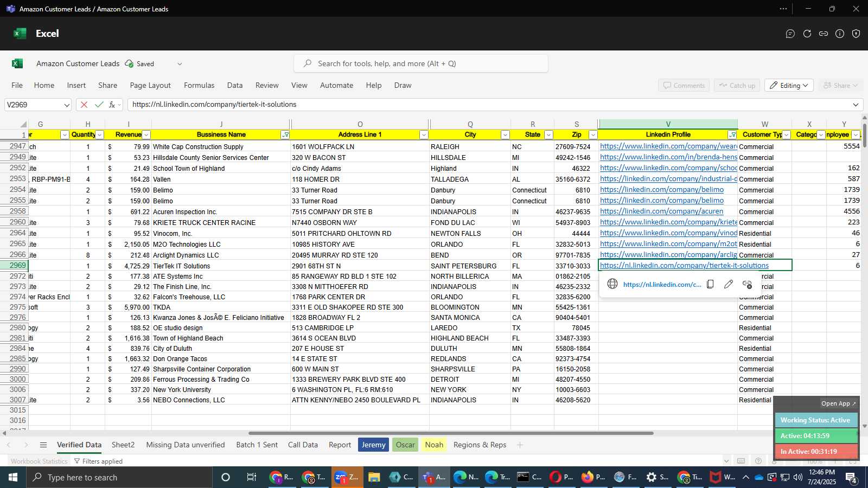Open Windows Task View icon
Viewport: 868px width, 488px height.
pos(251,477)
